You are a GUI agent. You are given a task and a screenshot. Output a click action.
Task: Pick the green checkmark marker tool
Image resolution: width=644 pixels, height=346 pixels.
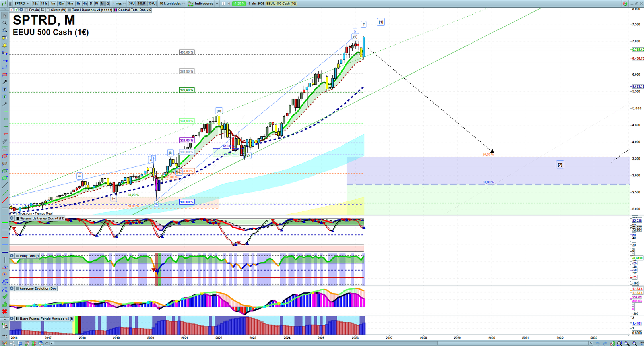[x=4, y=296]
